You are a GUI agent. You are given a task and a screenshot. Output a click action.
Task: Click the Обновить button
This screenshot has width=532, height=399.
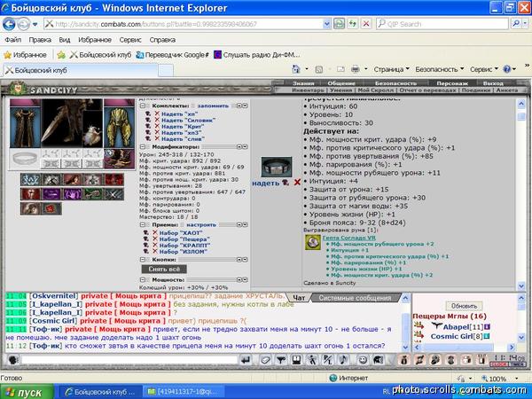(x=464, y=306)
